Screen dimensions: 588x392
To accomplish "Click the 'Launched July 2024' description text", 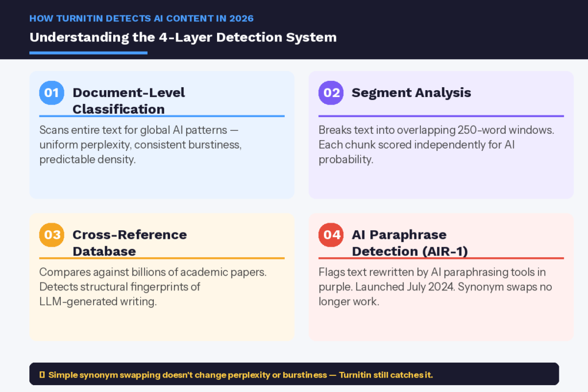I will click(x=435, y=286).
